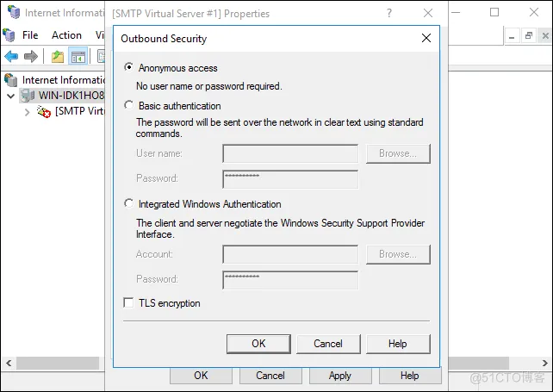Collapse the WIN-IDK1HO8 server tree node
The image size is (553, 392).
click(x=10, y=96)
